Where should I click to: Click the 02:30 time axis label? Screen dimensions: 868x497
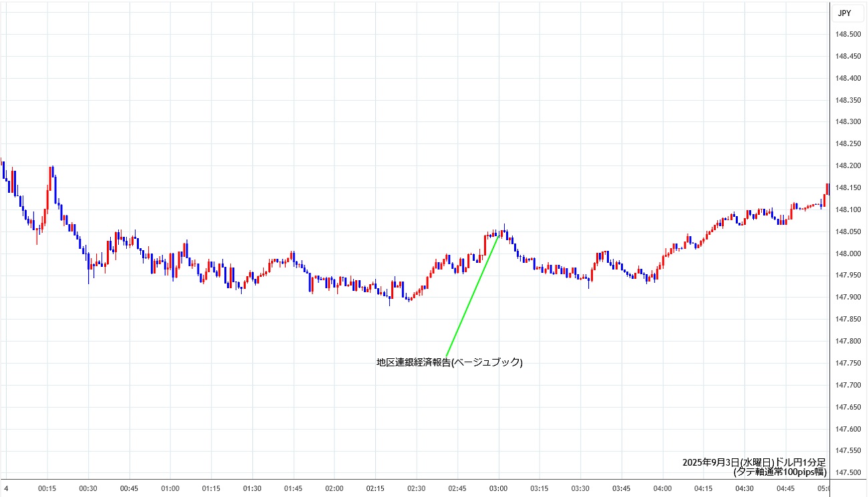click(x=417, y=489)
